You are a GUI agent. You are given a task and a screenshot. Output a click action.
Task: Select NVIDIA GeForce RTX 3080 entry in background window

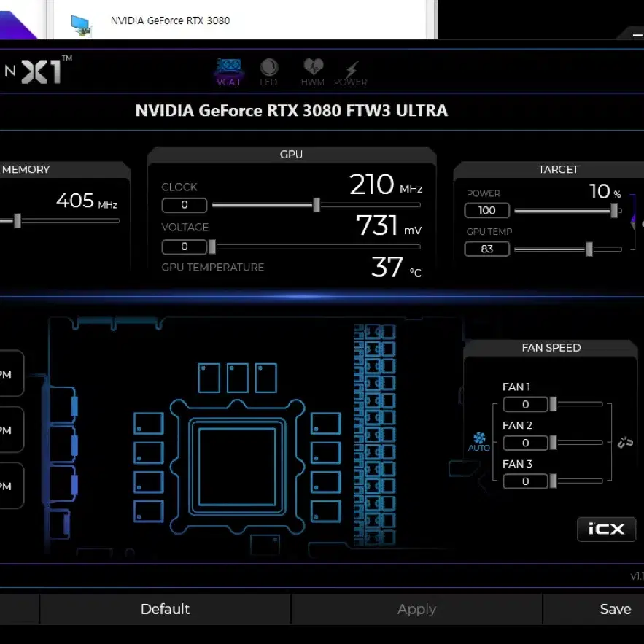pyautogui.click(x=170, y=20)
